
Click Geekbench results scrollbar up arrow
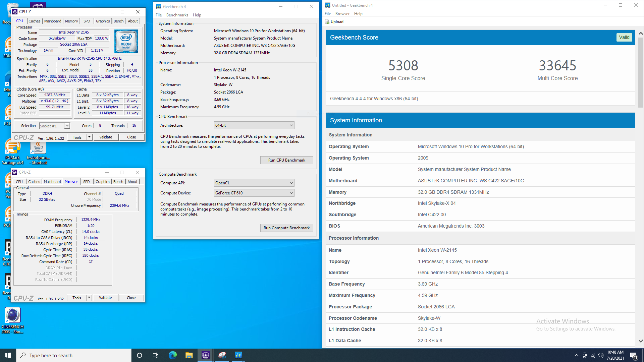641,33
